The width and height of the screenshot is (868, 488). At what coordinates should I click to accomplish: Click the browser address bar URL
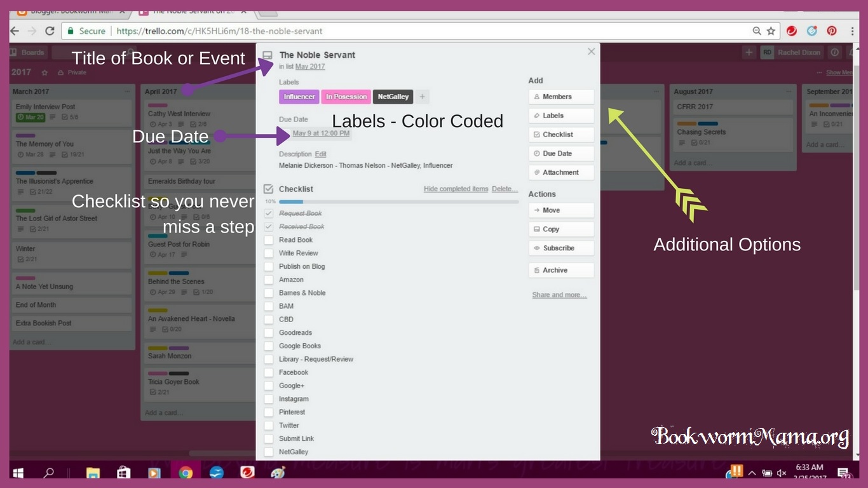point(219,30)
